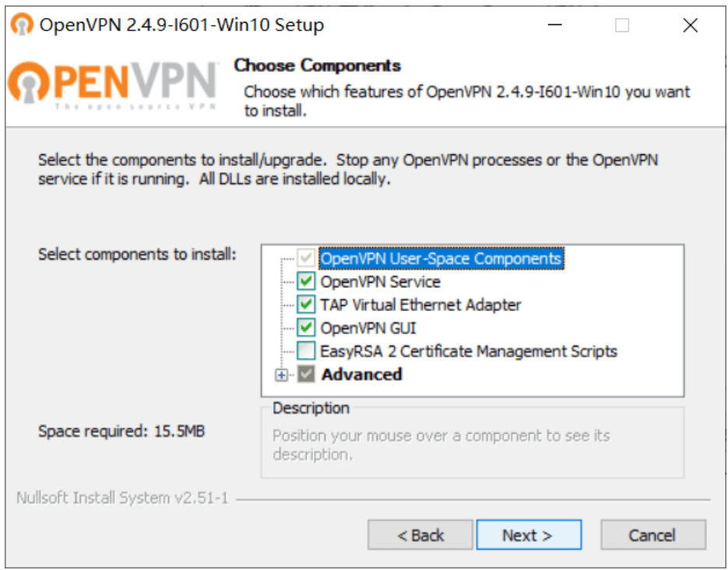Click the window title OpenVPN 2.4.9-I601-Win10 Setup
Screen dimensions: 728x570
pyautogui.click(x=181, y=25)
